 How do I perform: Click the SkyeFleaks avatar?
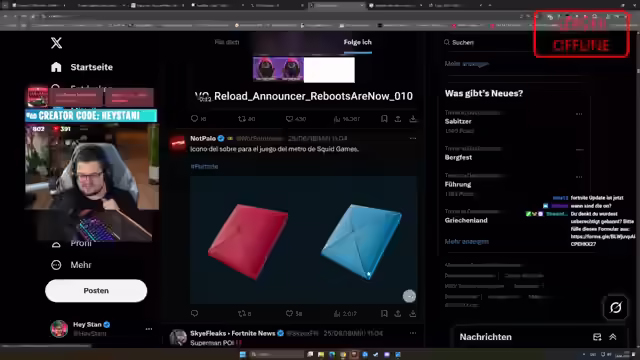coord(178,338)
